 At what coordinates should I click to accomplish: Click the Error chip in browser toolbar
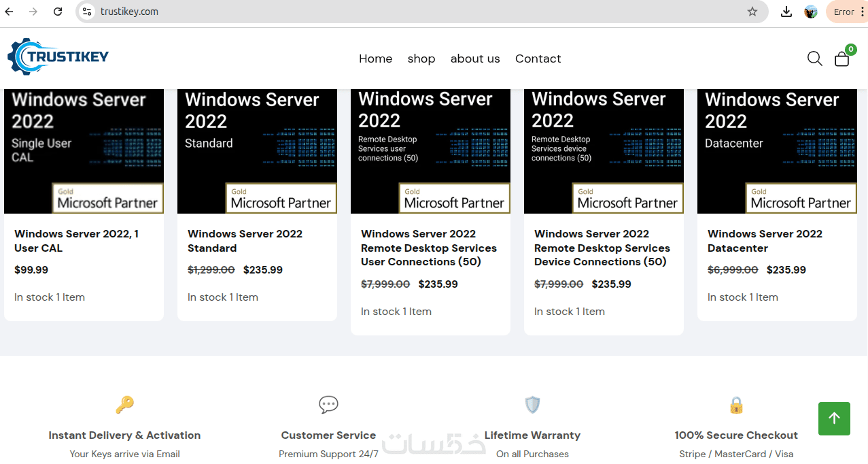point(844,12)
